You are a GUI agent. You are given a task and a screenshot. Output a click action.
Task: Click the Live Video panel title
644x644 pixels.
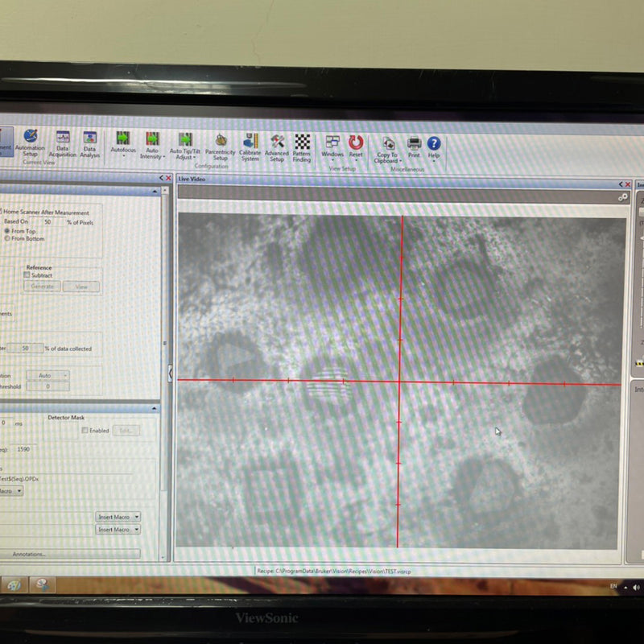pyautogui.click(x=192, y=179)
